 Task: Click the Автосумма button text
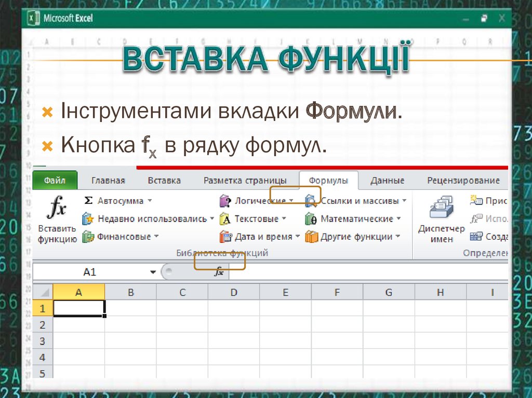[121, 201]
